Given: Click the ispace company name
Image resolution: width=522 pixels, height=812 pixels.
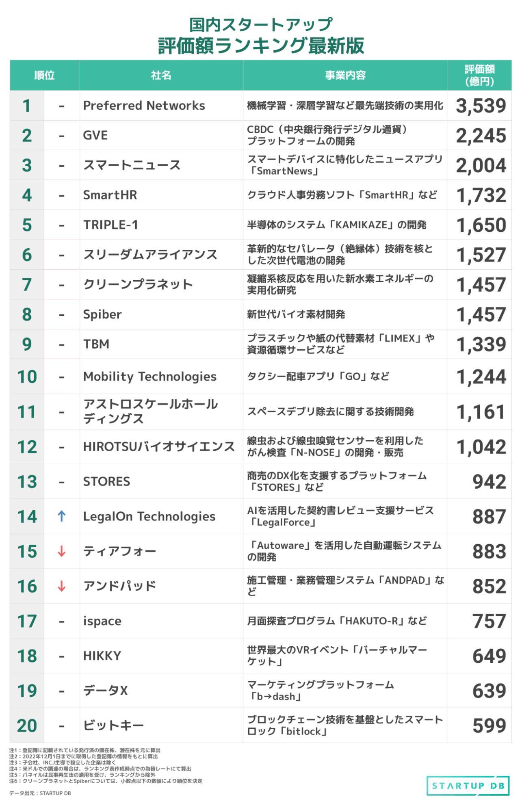Looking at the screenshot, I should click(x=102, y=621).
